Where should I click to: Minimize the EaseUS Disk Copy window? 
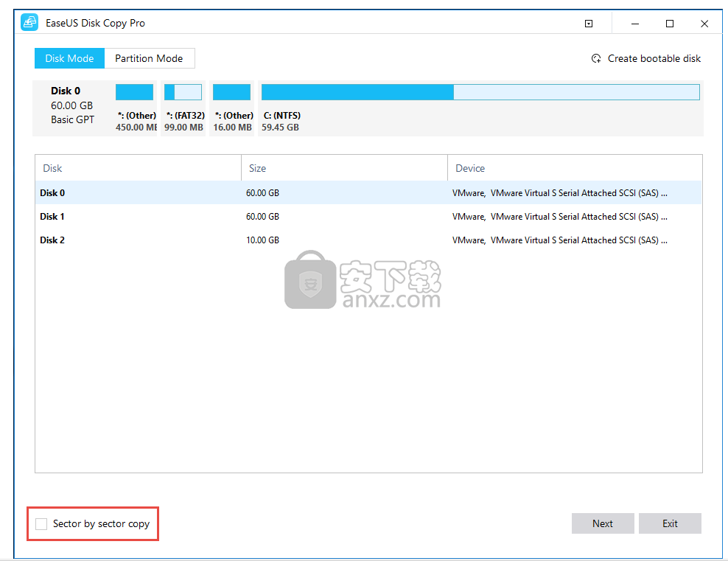[635, 24]
